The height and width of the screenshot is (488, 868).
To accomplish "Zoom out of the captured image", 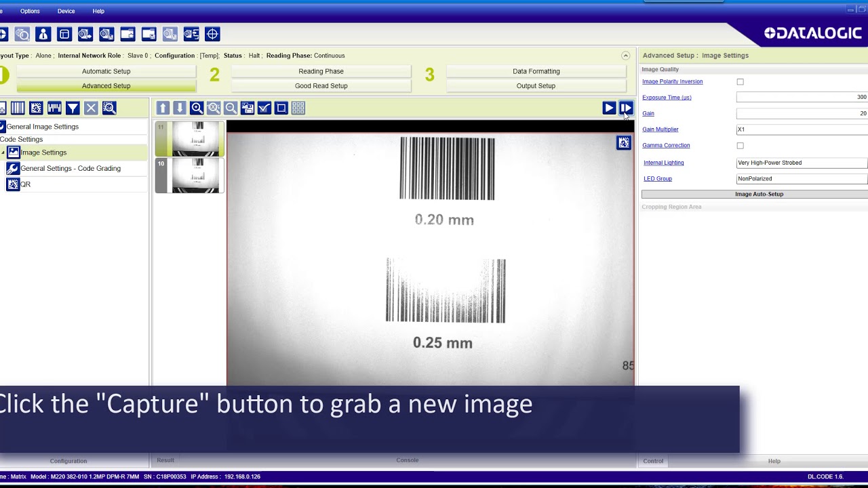I will (231, 108).
